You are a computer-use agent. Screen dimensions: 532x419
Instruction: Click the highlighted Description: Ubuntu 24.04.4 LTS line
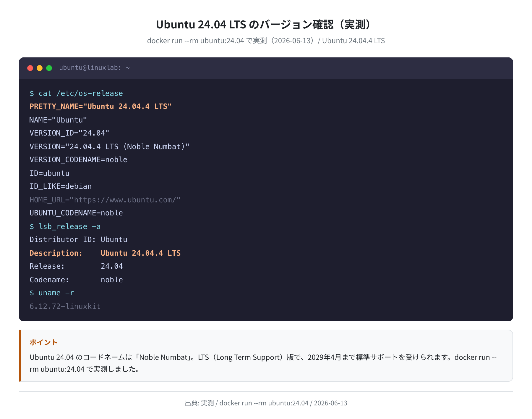point(105,253)
